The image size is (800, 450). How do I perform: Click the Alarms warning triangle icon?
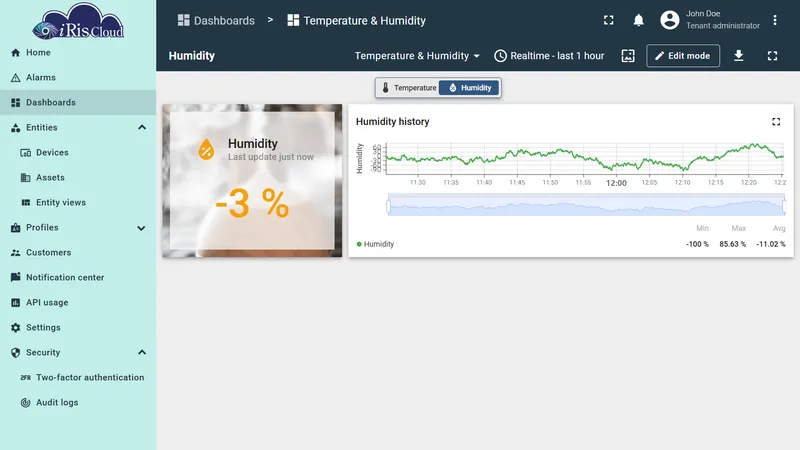[x=15, y=78]
